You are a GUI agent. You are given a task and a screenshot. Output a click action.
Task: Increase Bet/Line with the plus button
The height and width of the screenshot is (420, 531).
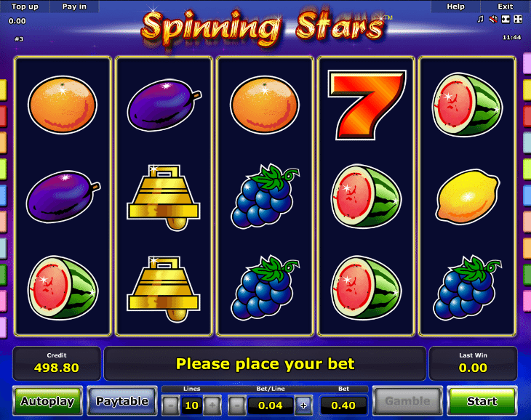(x=303, y=405)
